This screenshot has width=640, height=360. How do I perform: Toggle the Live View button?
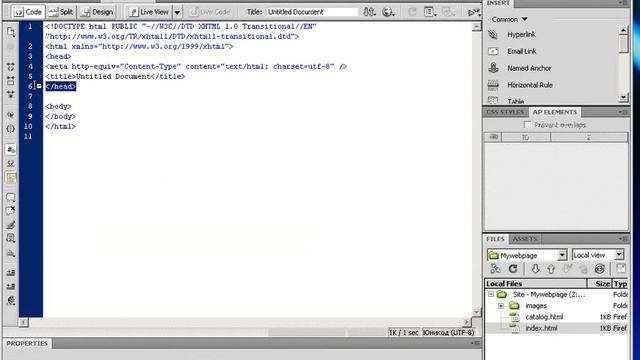[149, 12]
